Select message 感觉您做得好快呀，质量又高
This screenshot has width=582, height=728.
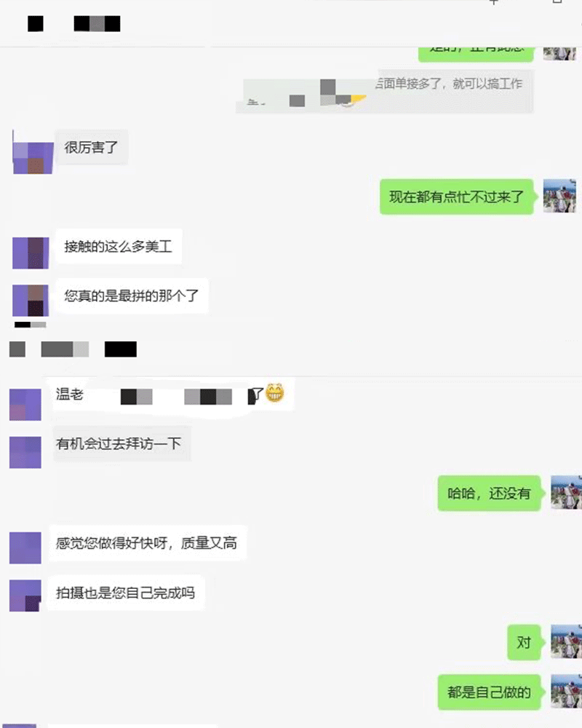147,543
